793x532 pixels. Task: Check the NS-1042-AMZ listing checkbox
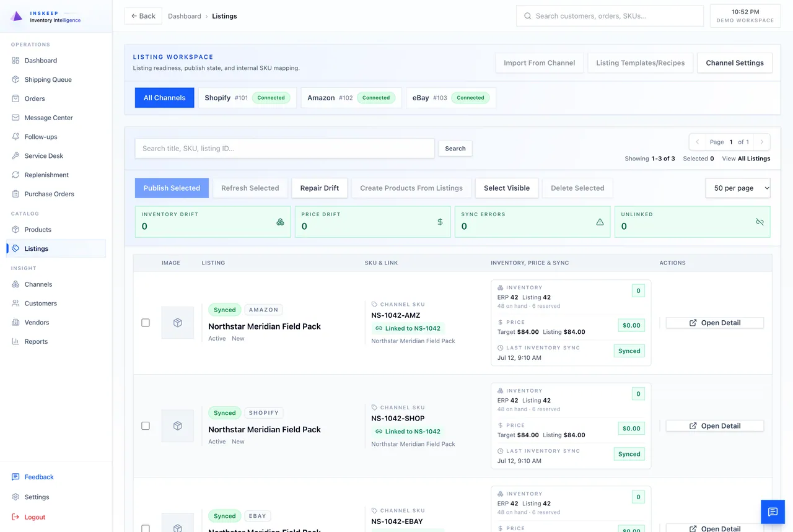pos(146,323)
